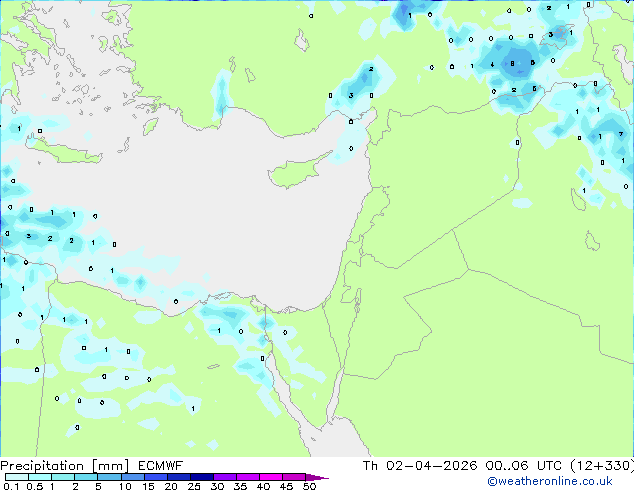Click the "(12+330)" forecast run text

(x=602, y=465)
